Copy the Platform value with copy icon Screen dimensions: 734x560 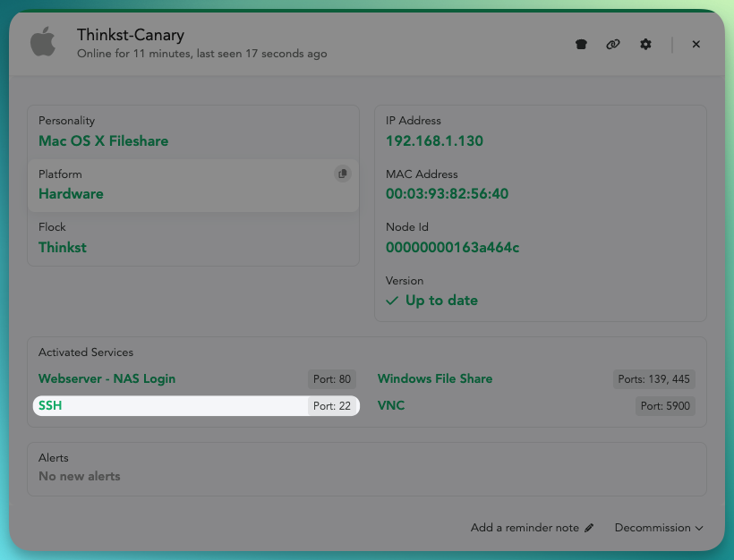[343, 174]
